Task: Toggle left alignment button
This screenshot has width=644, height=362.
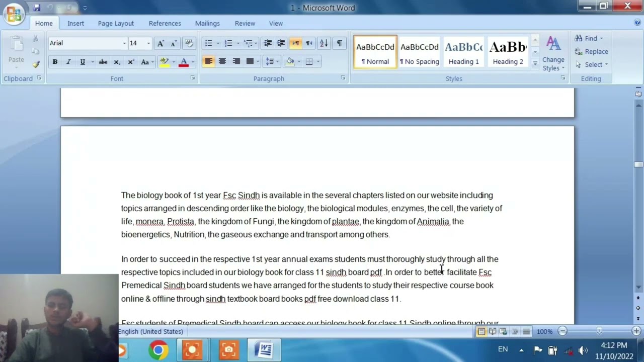Action: click(208, 61)
